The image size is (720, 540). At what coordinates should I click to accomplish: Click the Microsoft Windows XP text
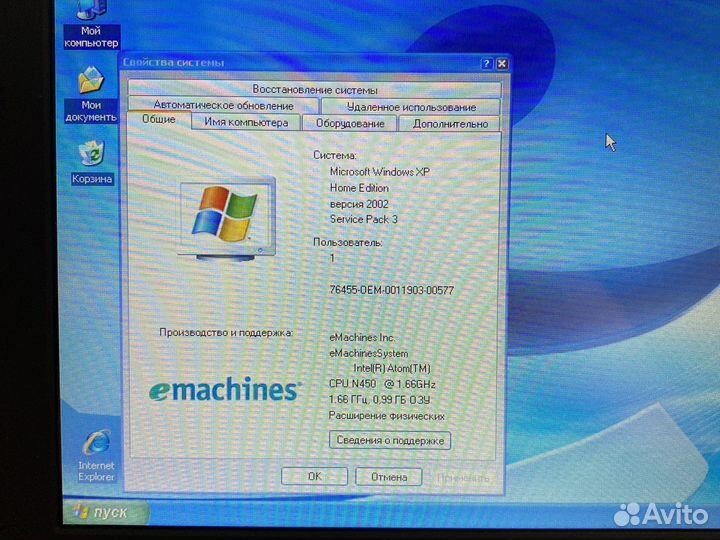(380, 172)
